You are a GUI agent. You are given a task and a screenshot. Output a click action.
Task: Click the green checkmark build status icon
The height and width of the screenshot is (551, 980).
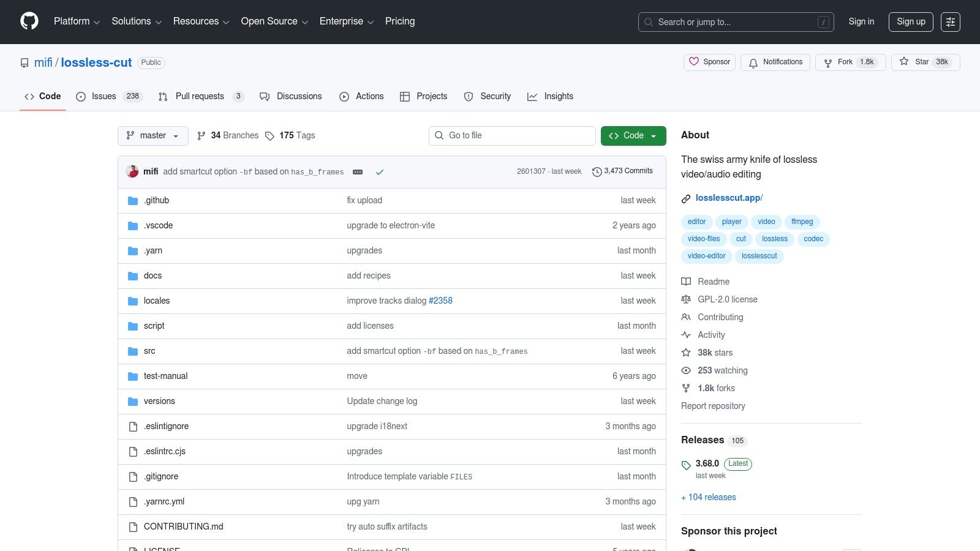(x=380, y=172)
